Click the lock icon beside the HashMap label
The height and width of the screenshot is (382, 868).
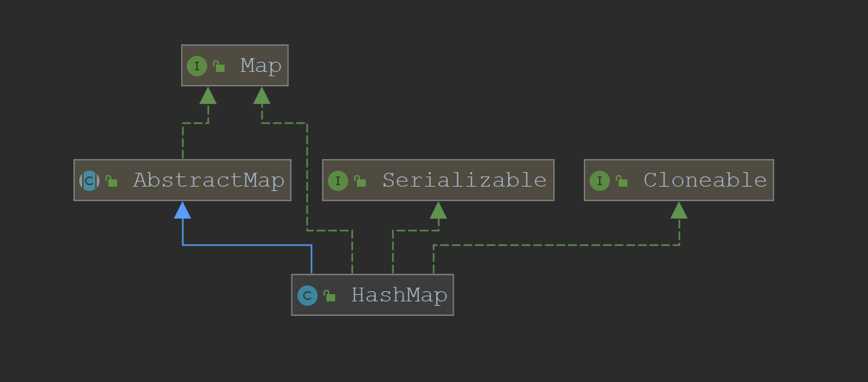(x=329, y=296)
